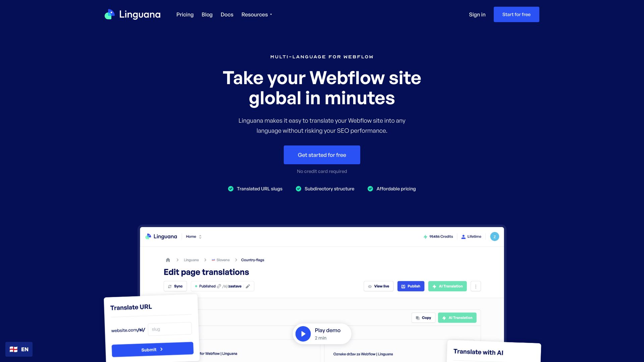
Task: Open the Blog menu item
Action: coord(207,14)
